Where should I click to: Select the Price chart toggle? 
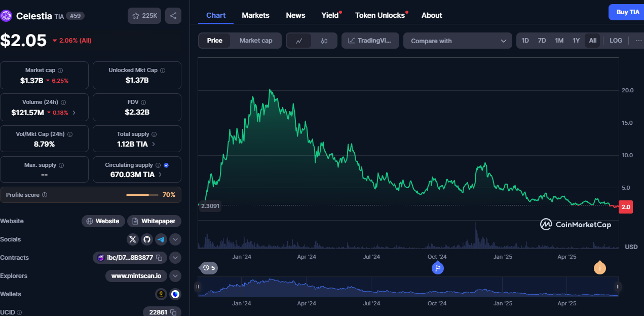point(214,41)
